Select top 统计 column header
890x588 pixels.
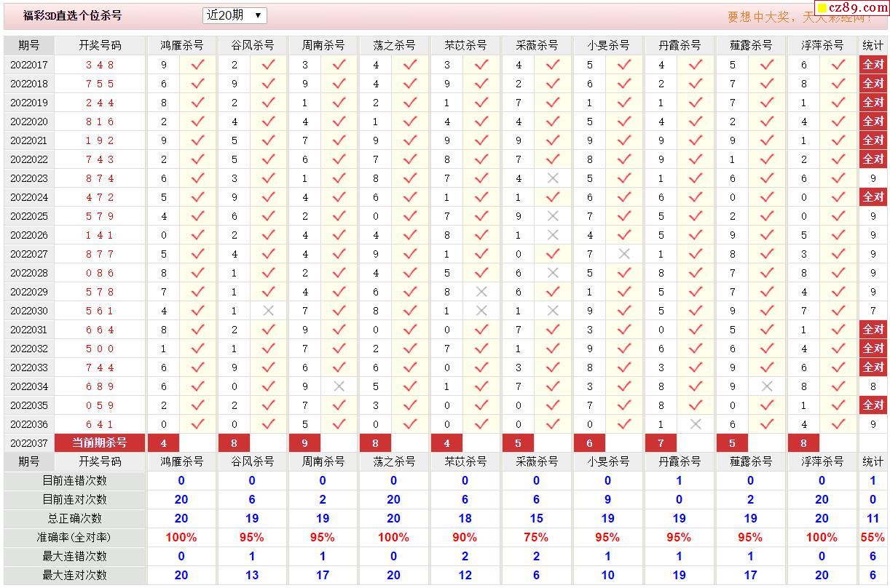click(873, 45)
